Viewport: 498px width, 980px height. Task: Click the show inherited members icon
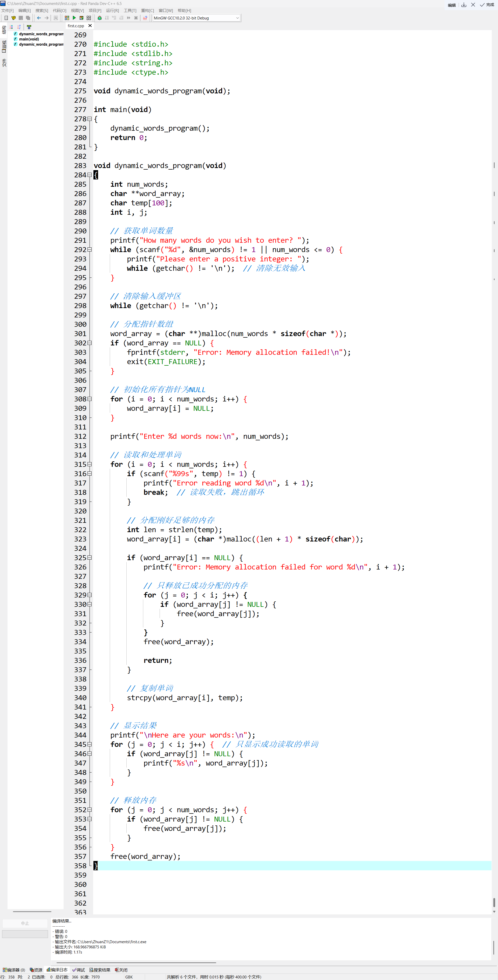point(29,27)
